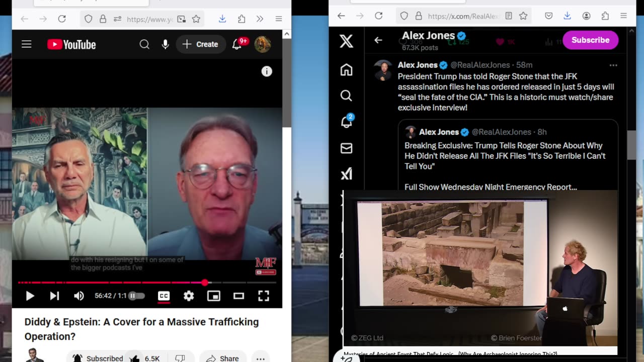Play the YouTube video
644x362 pixels.
coord(30,296)
